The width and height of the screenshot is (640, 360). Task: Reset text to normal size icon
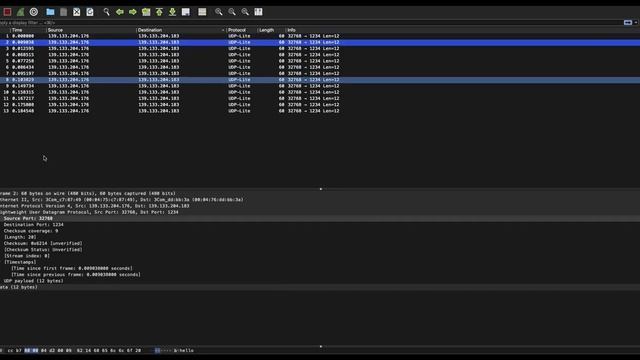tap(245, 12)
